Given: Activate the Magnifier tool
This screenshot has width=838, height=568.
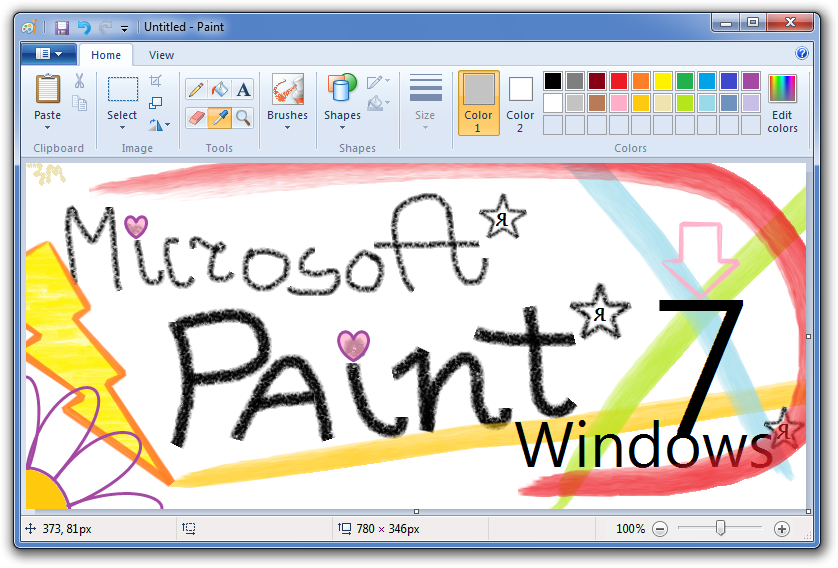Looking at the screenshot, I should pos(243,118).
